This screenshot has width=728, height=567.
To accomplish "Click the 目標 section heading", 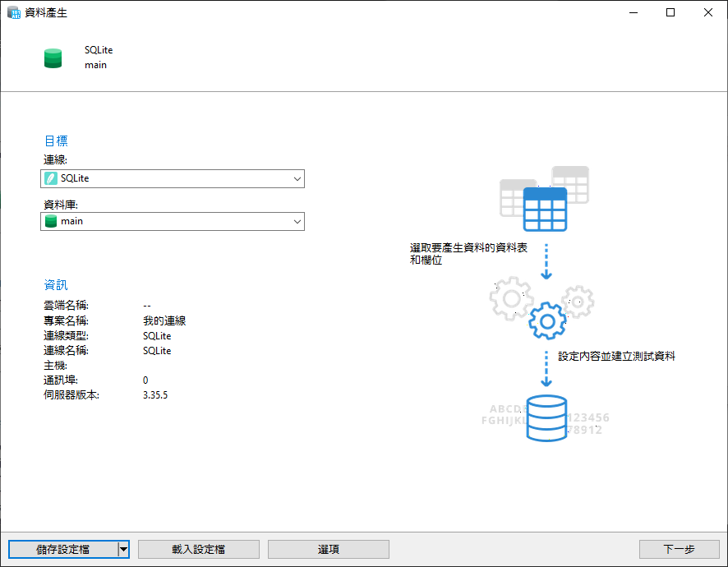I will [x=56, y=141].
